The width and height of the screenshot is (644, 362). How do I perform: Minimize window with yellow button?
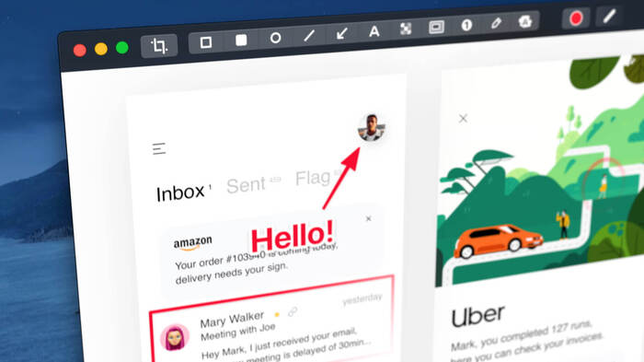tap(101, 49)
